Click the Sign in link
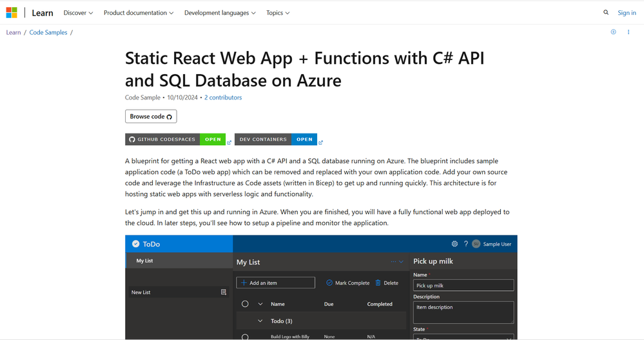644x340 pixels. click(627, 13)
